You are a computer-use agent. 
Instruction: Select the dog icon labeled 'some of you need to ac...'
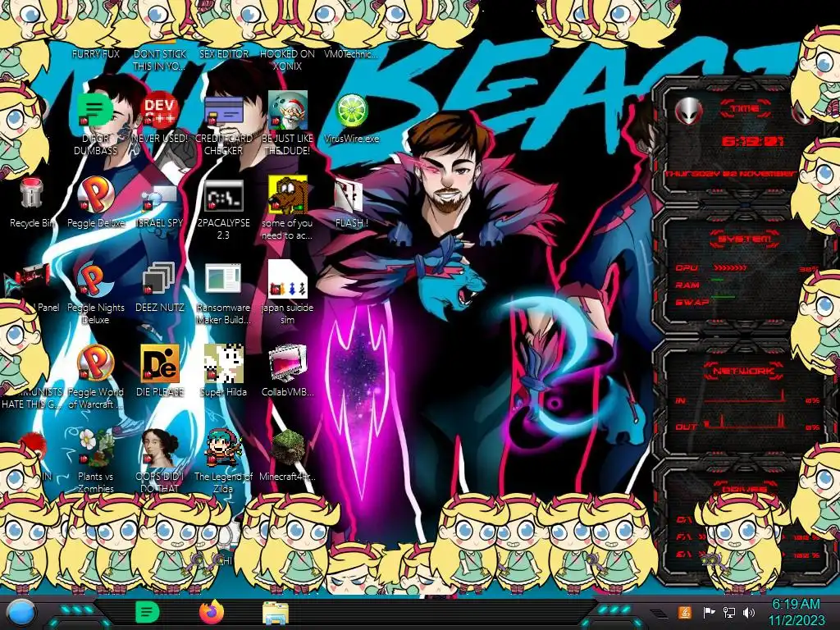click(287, 194)
